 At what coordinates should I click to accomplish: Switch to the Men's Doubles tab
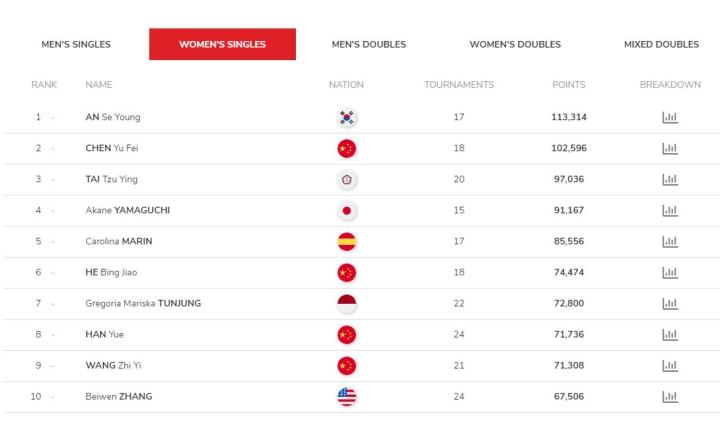point(369,45)
